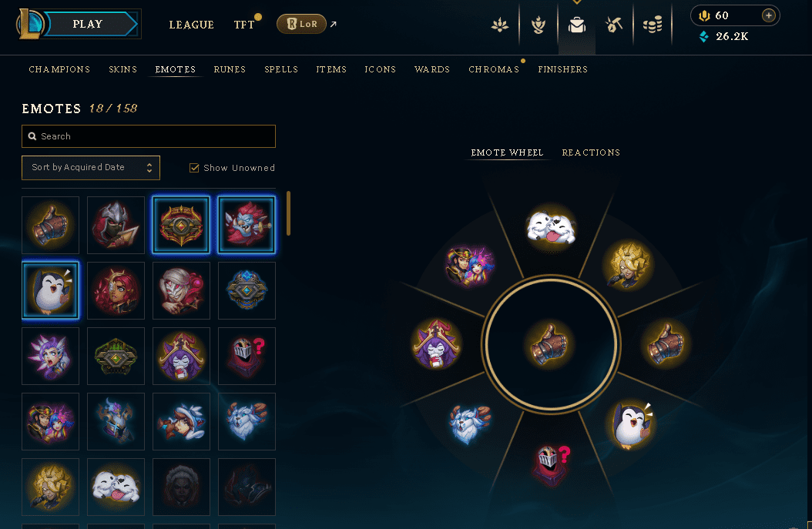Open Legends of Runeterra LoR badge
Screen dimensions: 812x529
tap(301, 24)
